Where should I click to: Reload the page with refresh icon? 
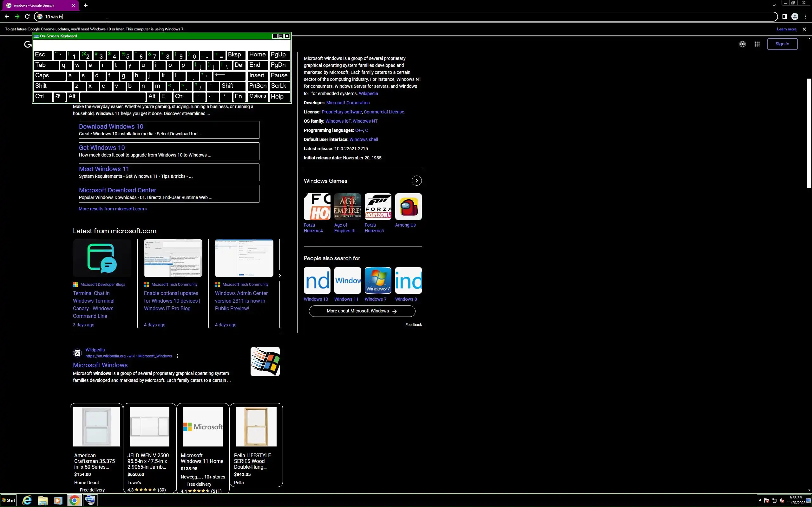(x=27, y=16)
